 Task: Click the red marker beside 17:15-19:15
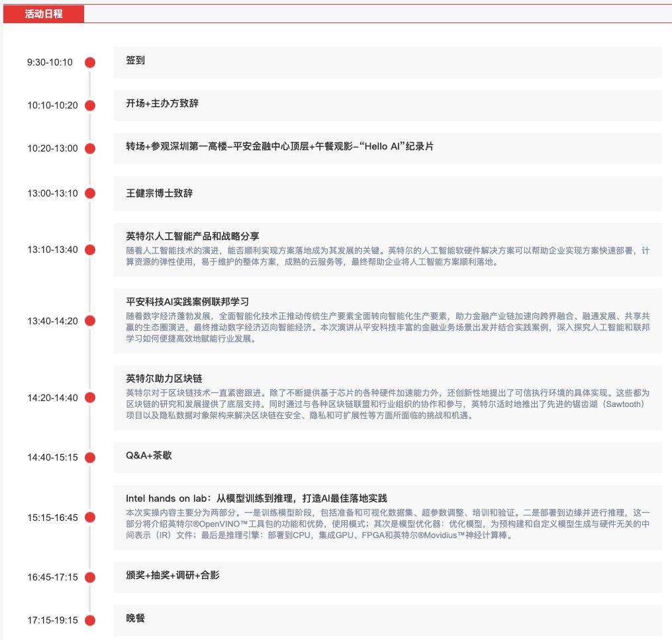pyautogui.click(x=90, y=620)
